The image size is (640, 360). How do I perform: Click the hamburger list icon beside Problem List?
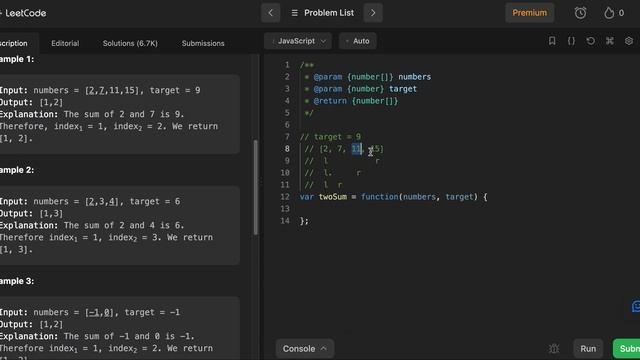click(294, 13)
